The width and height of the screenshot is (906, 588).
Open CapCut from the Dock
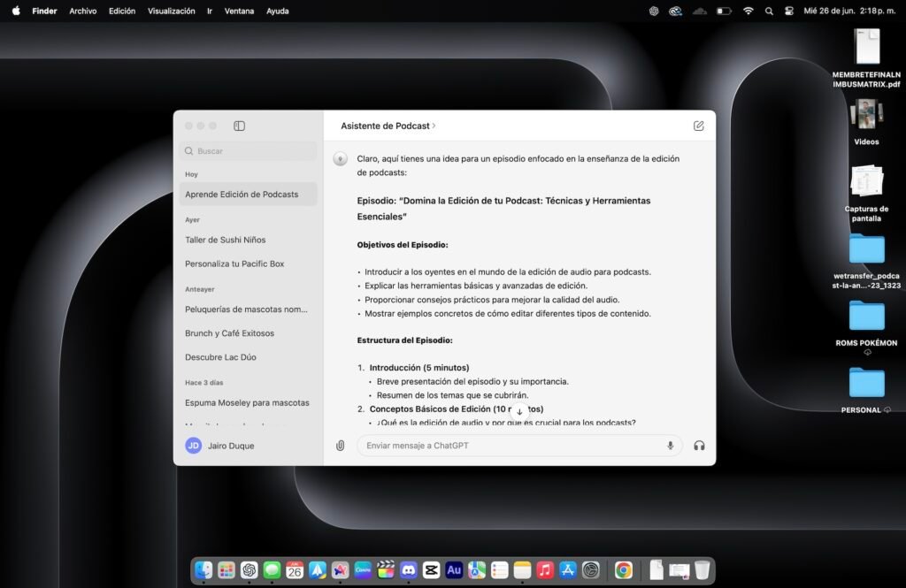[431, 570]
